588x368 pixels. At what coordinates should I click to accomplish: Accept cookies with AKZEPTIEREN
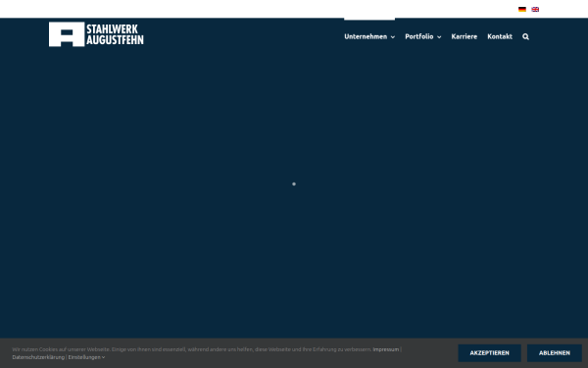point(489,353)
